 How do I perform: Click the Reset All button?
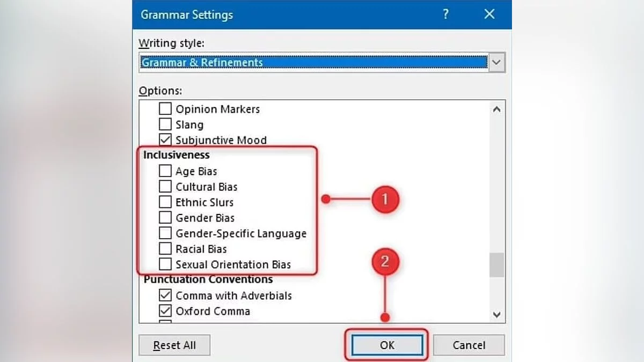[x=174, y=345]
